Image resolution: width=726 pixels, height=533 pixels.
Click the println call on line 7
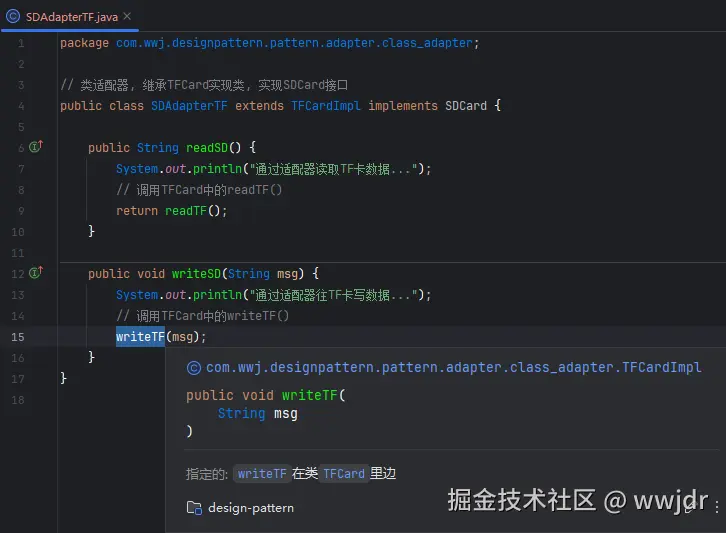click(217, 169)
